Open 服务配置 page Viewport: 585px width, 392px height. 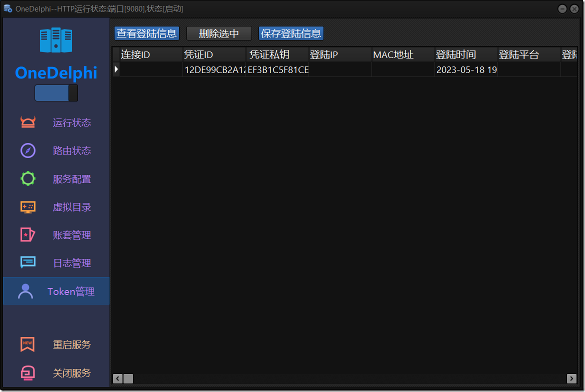(72, 179)
